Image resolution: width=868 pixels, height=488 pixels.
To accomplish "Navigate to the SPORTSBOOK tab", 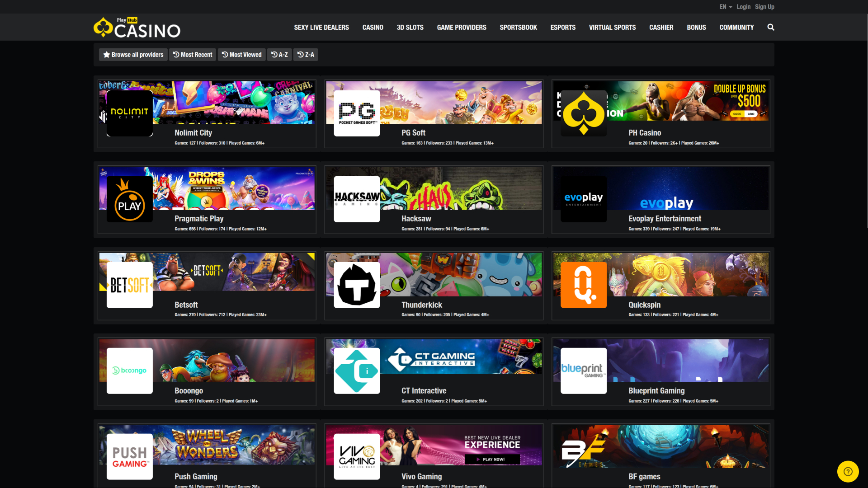I will click(518, 27).
